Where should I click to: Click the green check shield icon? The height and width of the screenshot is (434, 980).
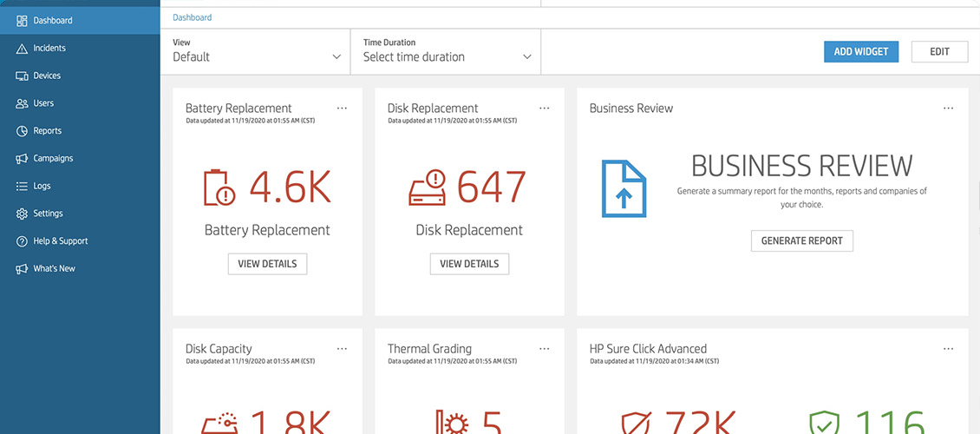point(826,423)
